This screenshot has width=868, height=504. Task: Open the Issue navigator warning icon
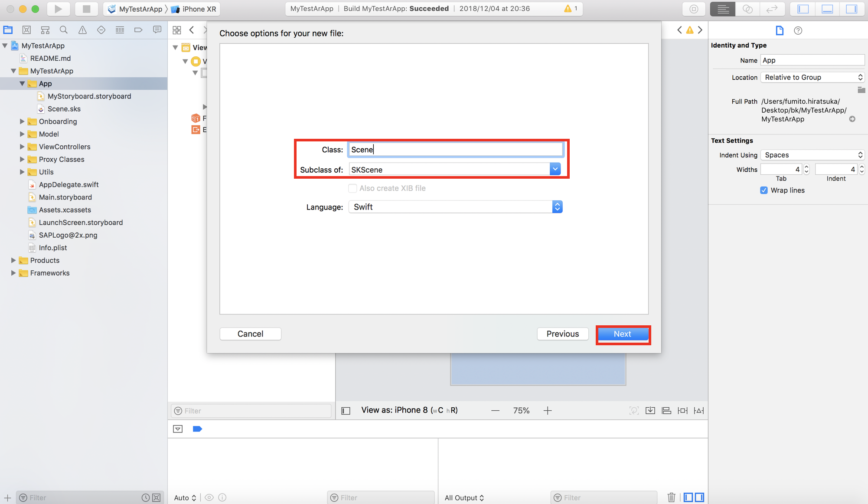point(82,30)
